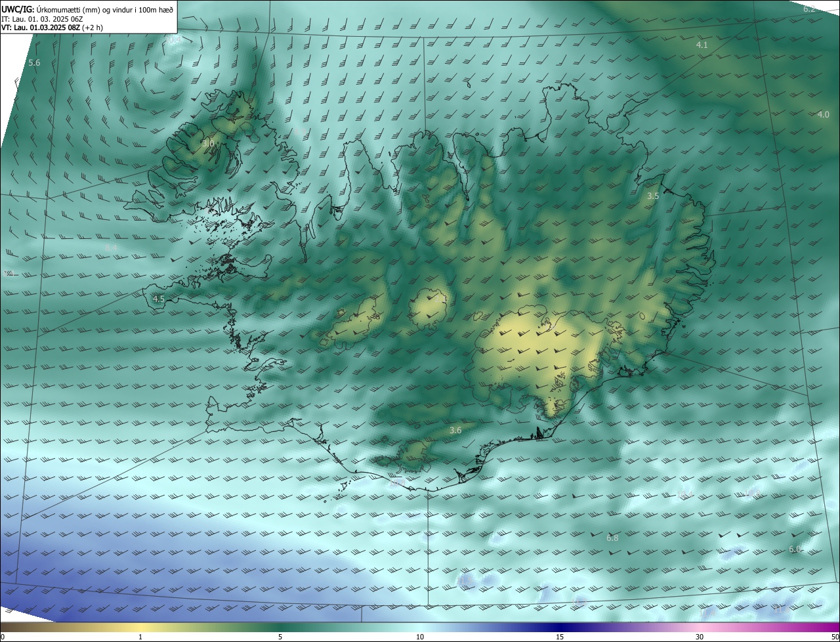Viewport: 840px width, 642px height.
Task: Click the 'VT: Lau. 01.03.2025 08Z (+2 h)' line
Action: click(x=52, y=28)
